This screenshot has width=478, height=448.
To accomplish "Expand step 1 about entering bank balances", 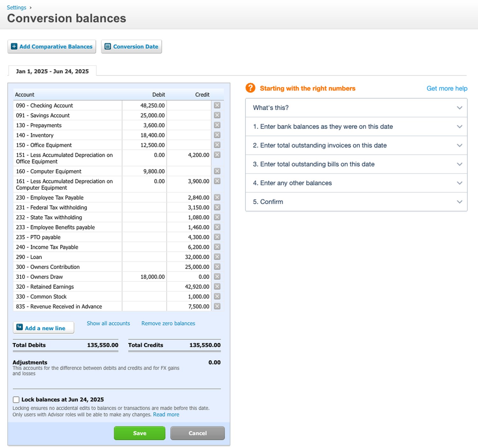I will [x=356, y=126].
